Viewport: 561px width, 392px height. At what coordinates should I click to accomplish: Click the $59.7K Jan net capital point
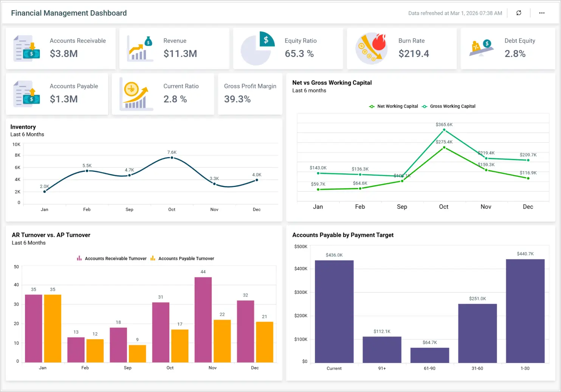(x=318, y=189)
